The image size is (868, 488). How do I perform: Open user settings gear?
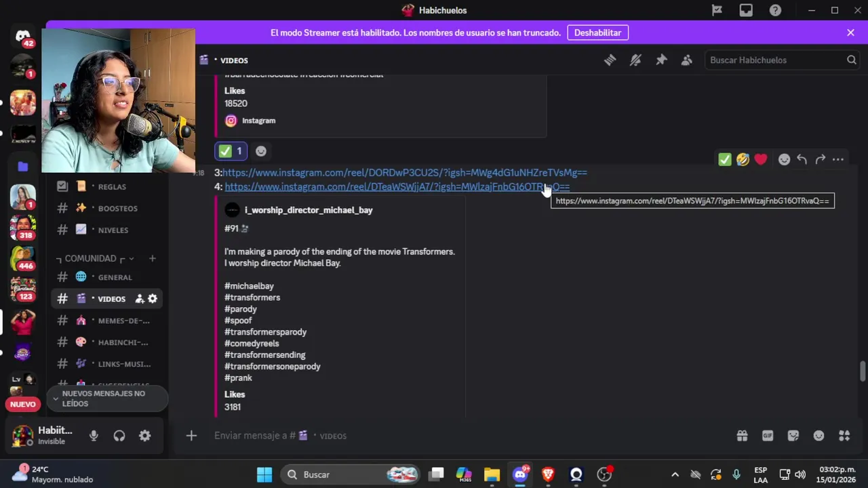145,436
